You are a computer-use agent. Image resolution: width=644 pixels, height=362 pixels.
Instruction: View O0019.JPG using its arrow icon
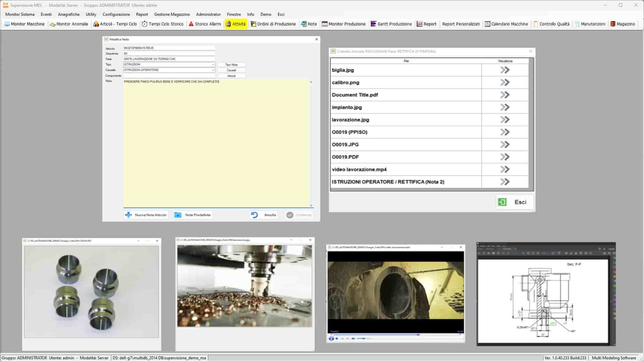[505, 144]
